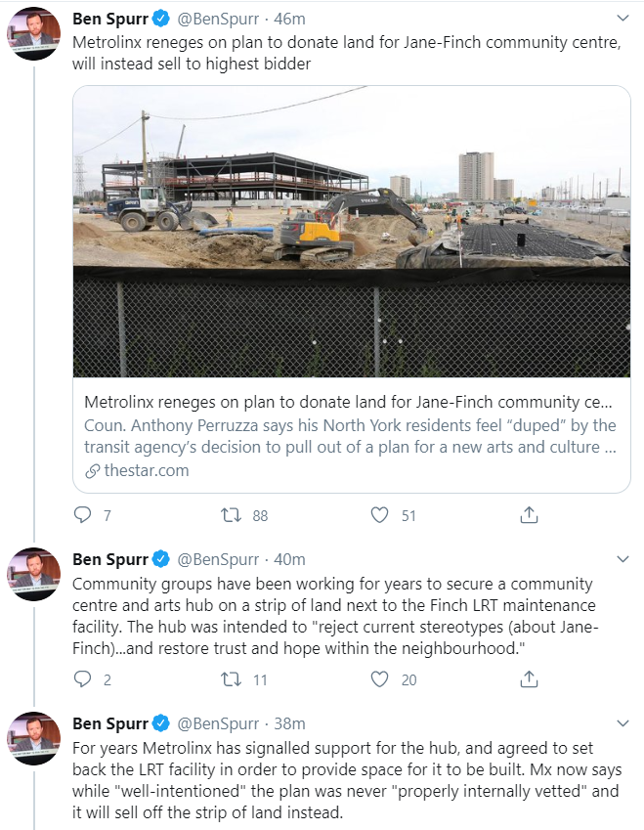Viewport: 644px width, 830px height.
Task: Share the community groups tweet
Action: coord(529,679)
